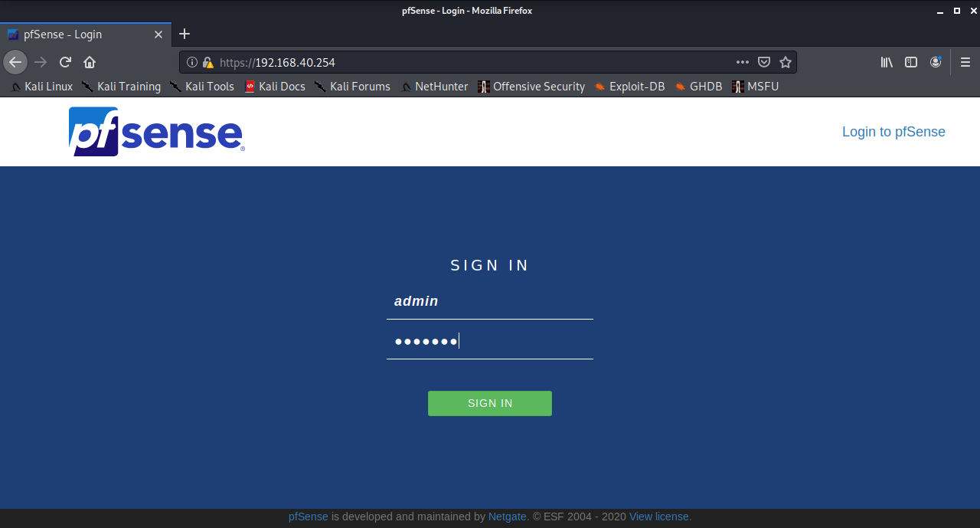980x528 pixels.
Task: Click the Login to pfSense link
Action: click(893, 132)
